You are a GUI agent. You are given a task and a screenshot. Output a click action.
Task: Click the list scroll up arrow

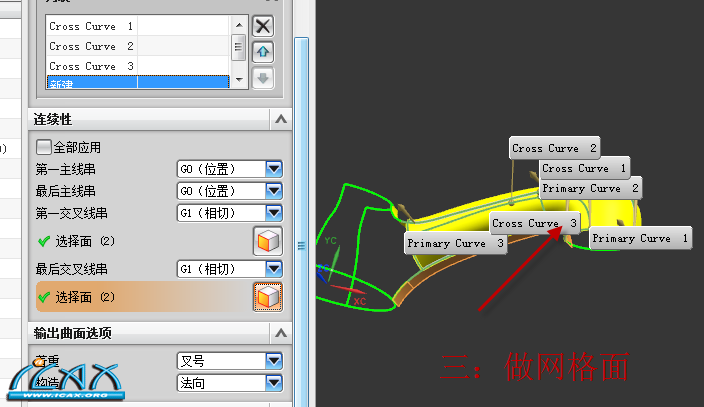pos(239,25)
